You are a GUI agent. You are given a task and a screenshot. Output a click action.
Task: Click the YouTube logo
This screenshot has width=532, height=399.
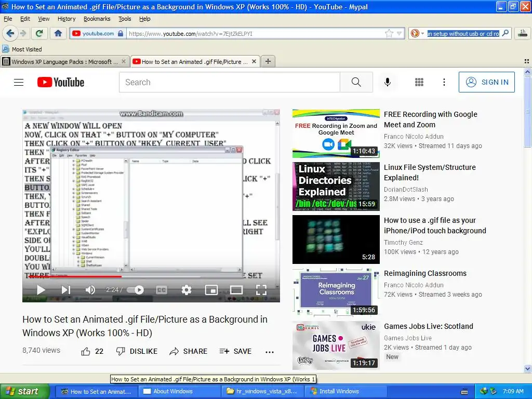click(61, 82)
